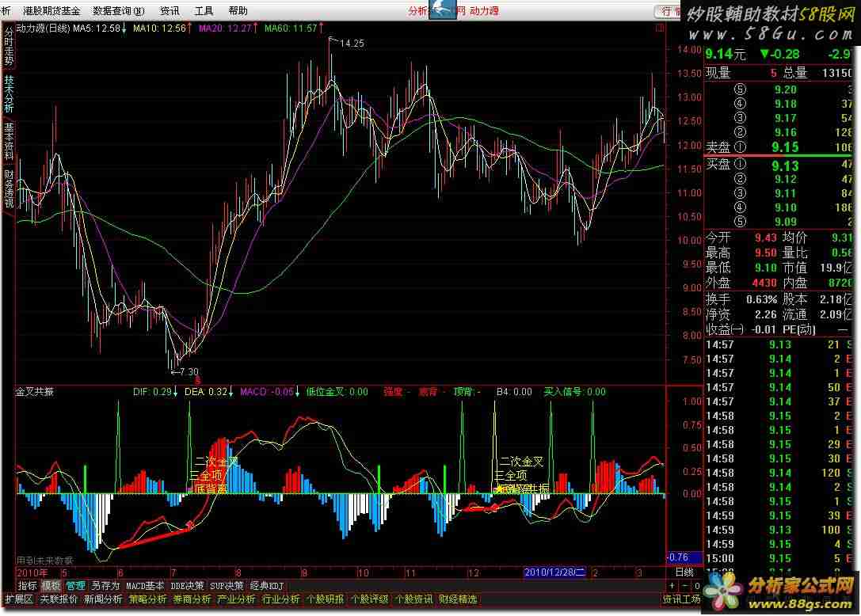Click the 2010/12/28 date marker on timeline

(554, 572)
